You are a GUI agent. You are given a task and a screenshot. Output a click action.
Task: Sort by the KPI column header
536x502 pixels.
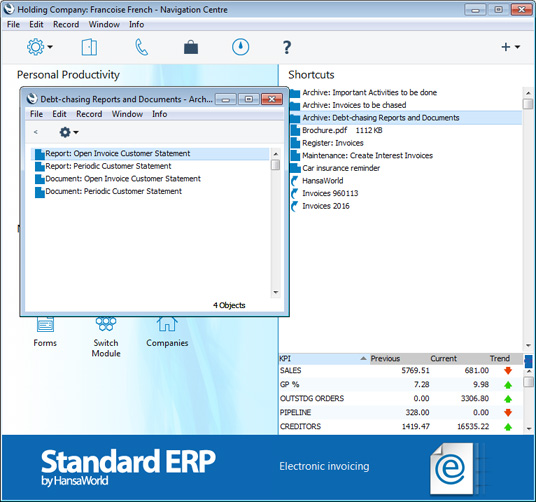(324, 359)
